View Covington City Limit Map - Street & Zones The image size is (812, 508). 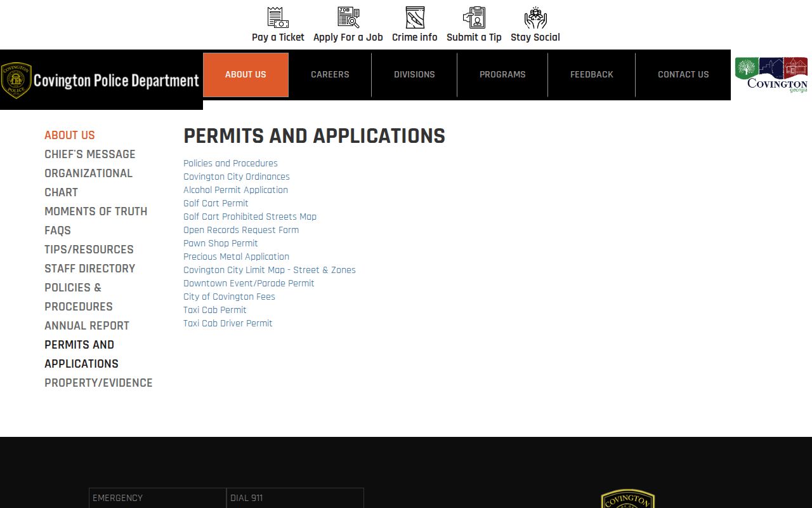click(x=270, y=270)
